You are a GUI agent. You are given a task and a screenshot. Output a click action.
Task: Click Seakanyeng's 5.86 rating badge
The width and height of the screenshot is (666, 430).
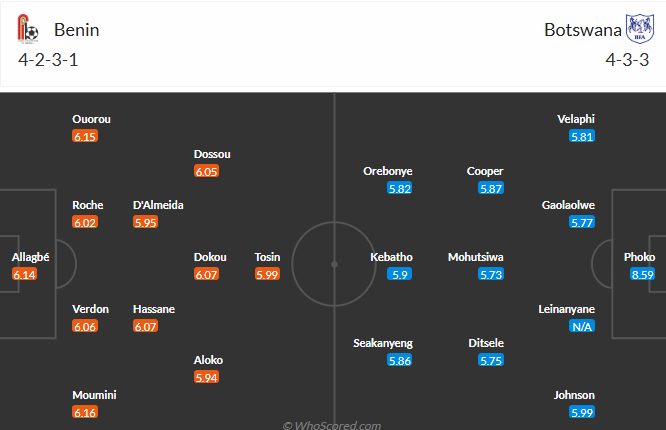click(x=399, y=360)
